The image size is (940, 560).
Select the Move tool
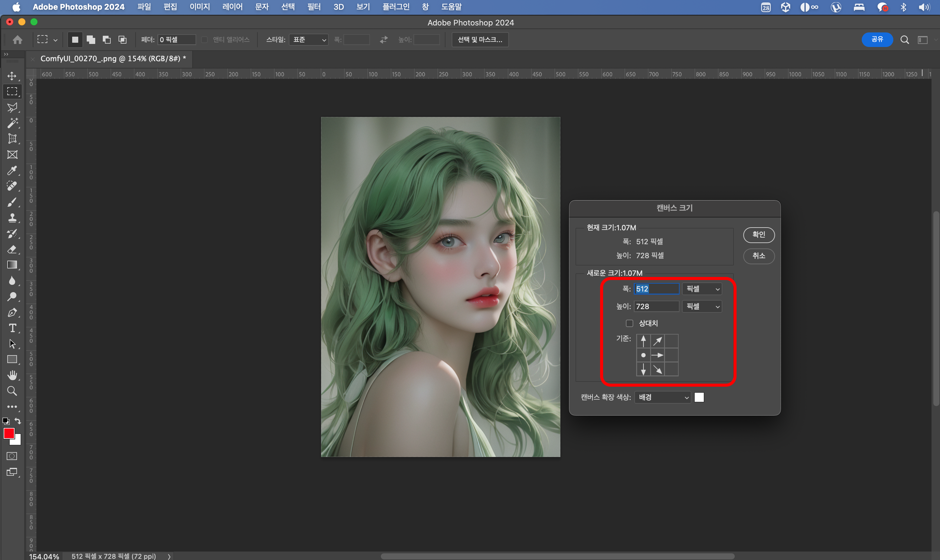pyautogui.click(x=12, y=76)
